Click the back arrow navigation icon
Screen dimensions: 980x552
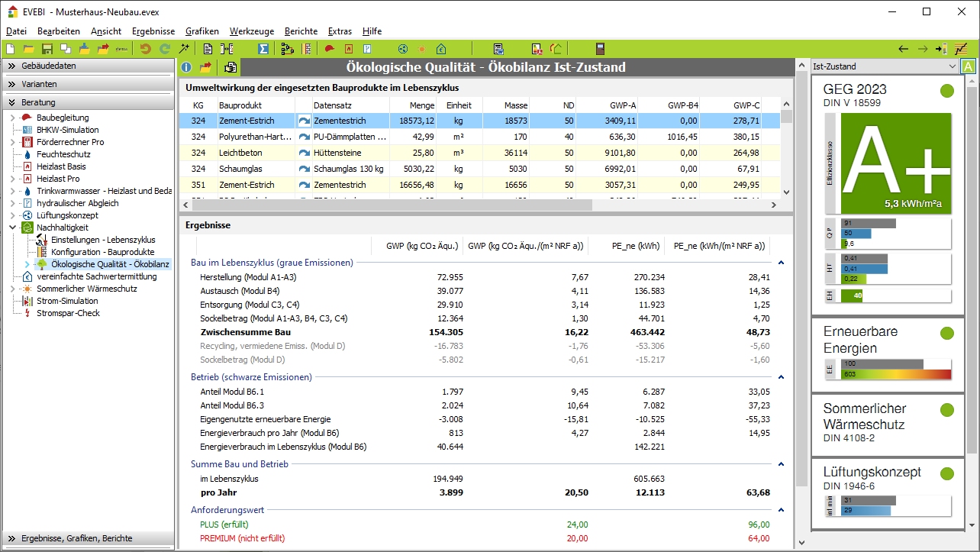[904, 49]
